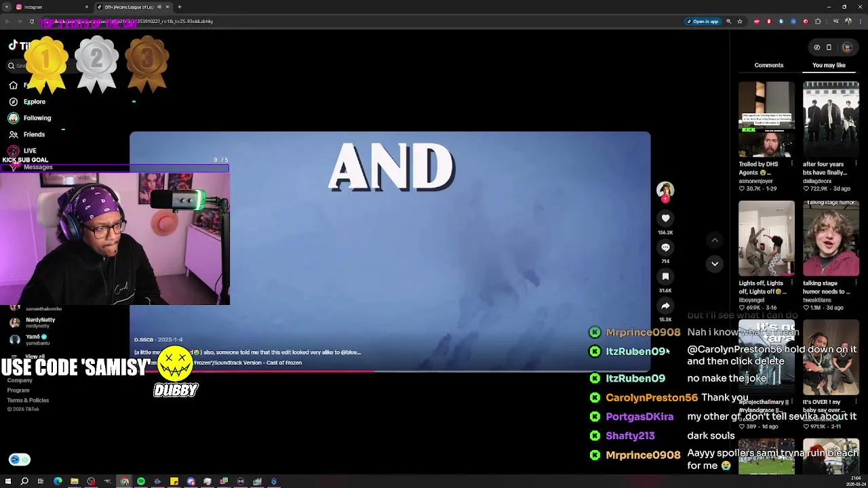Viewport: 868px width, 488px height.
Task: Open a new browser tab with plus
Action: (180, 7)
